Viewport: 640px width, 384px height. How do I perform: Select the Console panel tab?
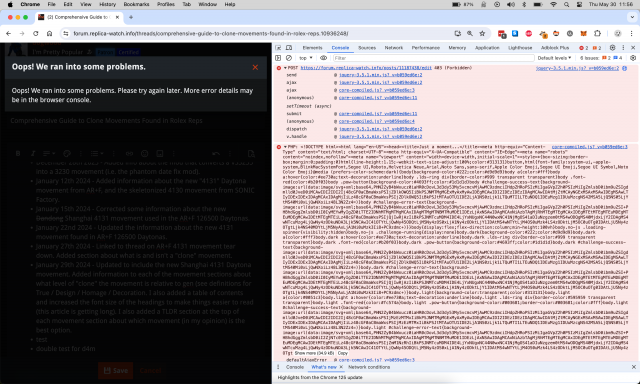coord(340,48)
